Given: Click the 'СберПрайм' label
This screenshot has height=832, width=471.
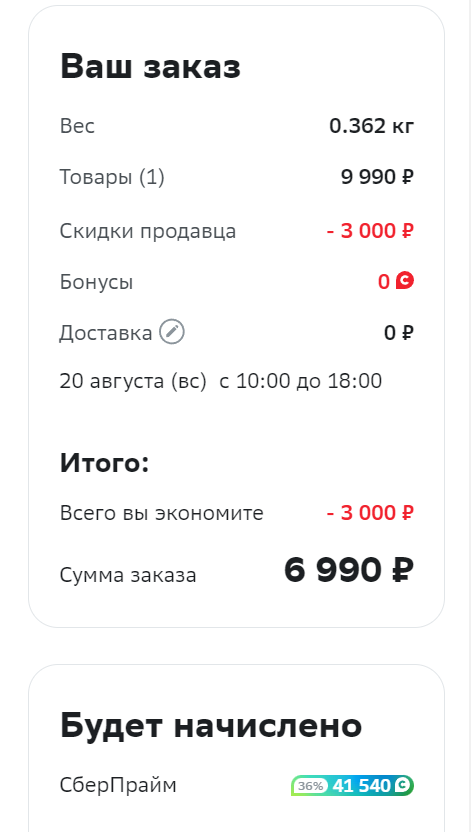Looking at the screenshot, I should pos(118,785).
